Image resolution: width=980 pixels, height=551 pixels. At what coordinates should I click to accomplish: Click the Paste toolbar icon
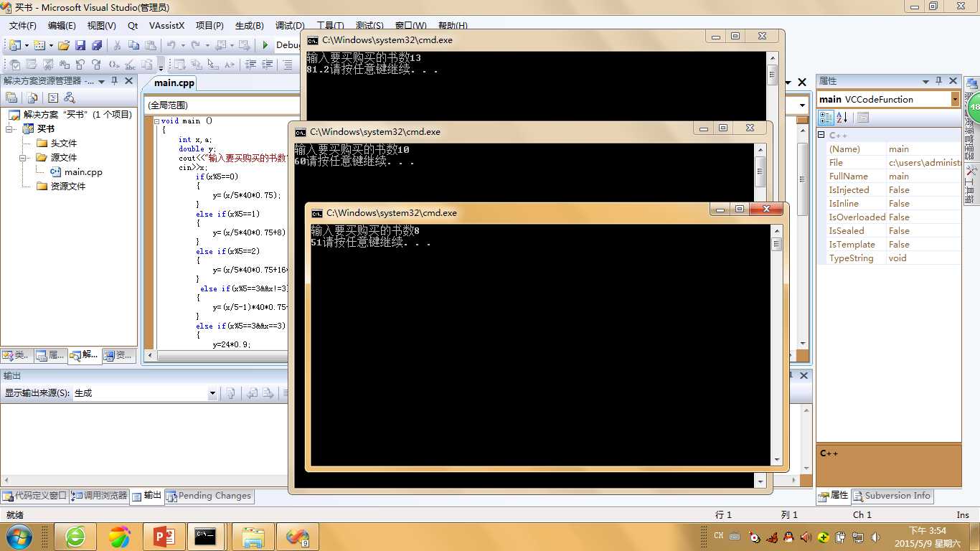pyautogui.click(x=150, y=45)
